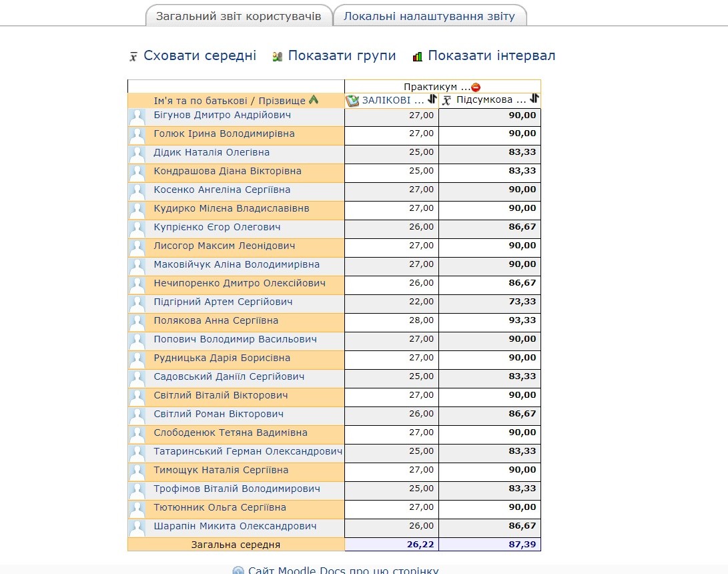Image resolution: width=728 pixels, height=574 pixels.
Task: Open the Загальний звіт користувачів tab
Action: pos(239,16)
